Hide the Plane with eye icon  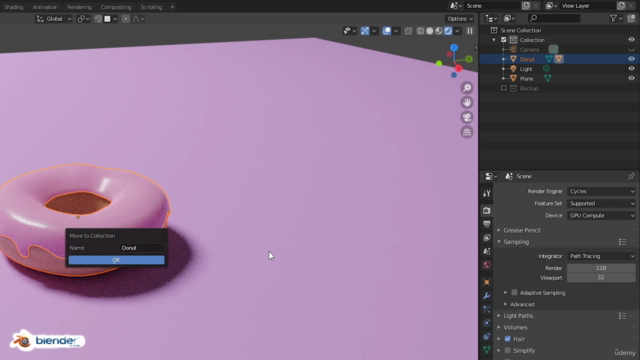pos(631,78)
